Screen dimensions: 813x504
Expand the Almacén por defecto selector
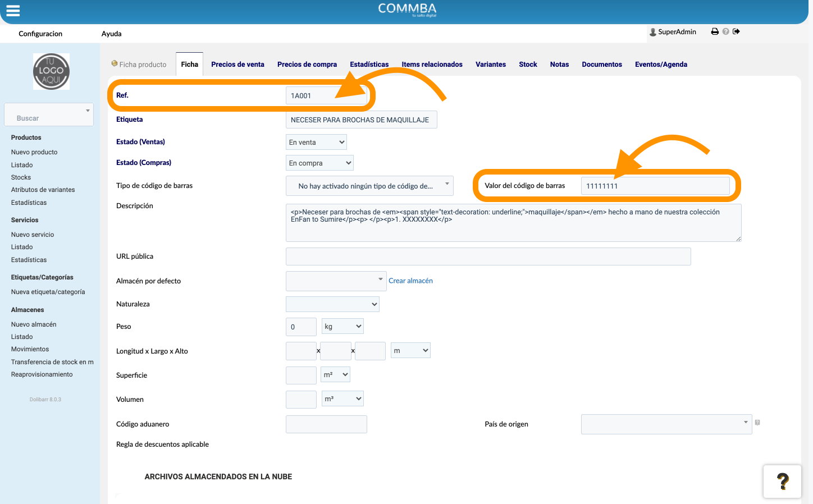pyautogui.click(x=336, y=281)
